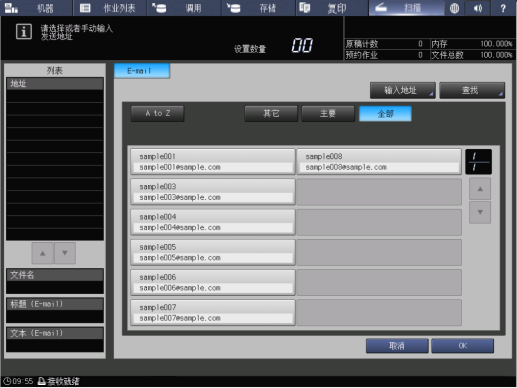The image size is (517, 388).
Task: Open the 查找 search button
Action: pyautogui.click(x=472, y=90)
